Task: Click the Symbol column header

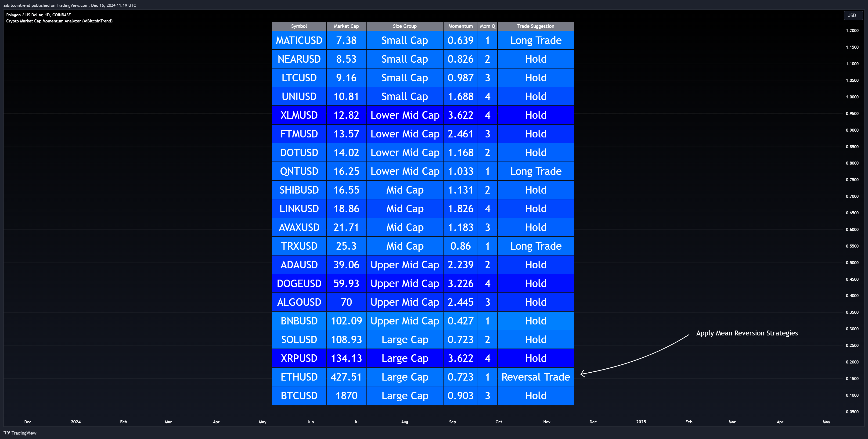Action: [299, 26]
